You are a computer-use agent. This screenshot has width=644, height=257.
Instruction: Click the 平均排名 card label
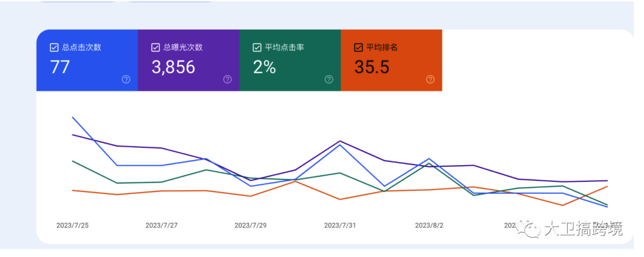[x=382, y=48]
